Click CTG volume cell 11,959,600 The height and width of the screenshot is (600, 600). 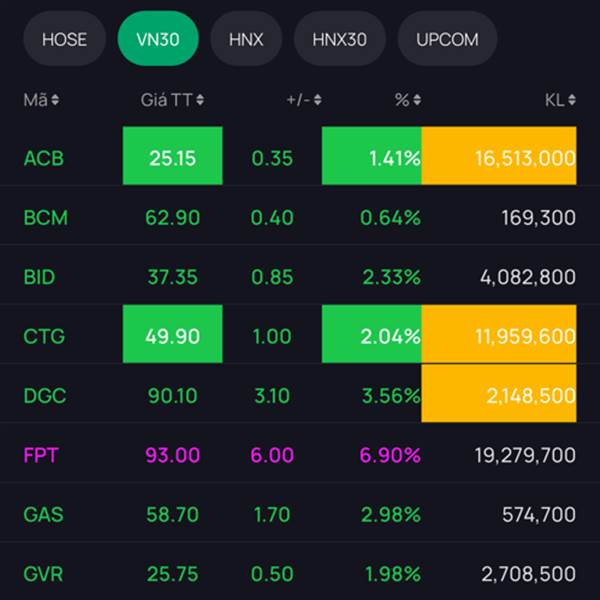point(499,336)
